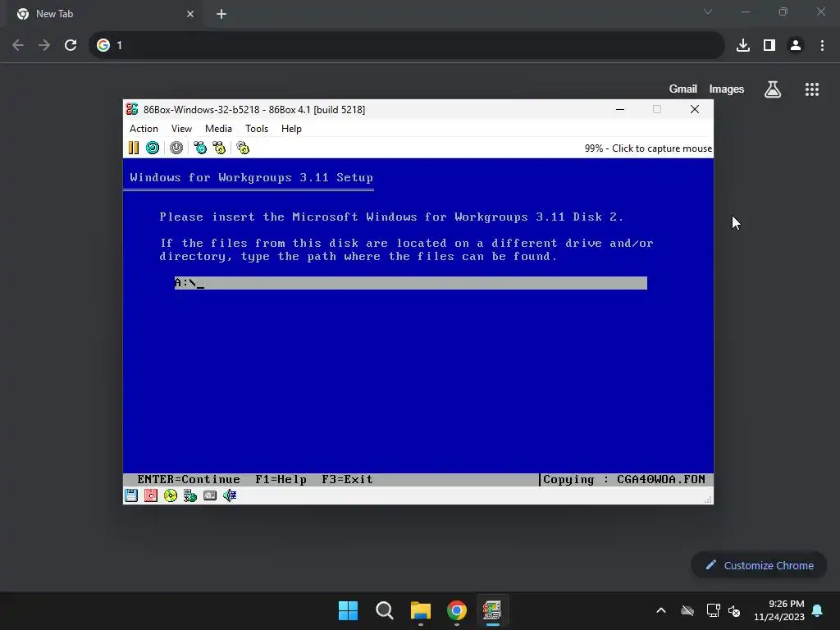Show hidden system tray icons chevron
The height and width of the screenshot is (630, 840).
click(661, 610)
